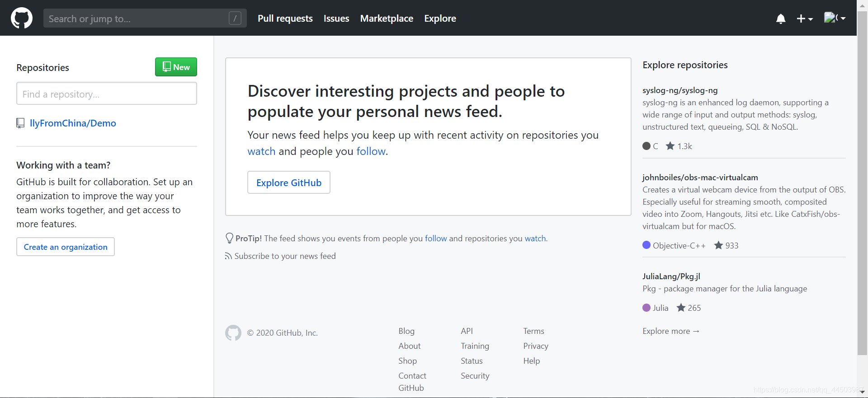Open the About footer link

tap(410, 346)
